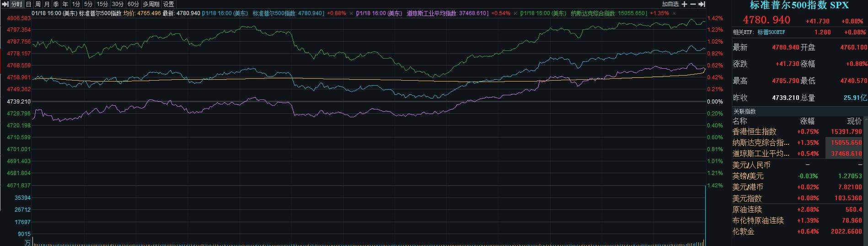Click the 4806.583 top price axis label
Image resolution: width=868 pixels, height=246 pixels.
click(19, 18)
